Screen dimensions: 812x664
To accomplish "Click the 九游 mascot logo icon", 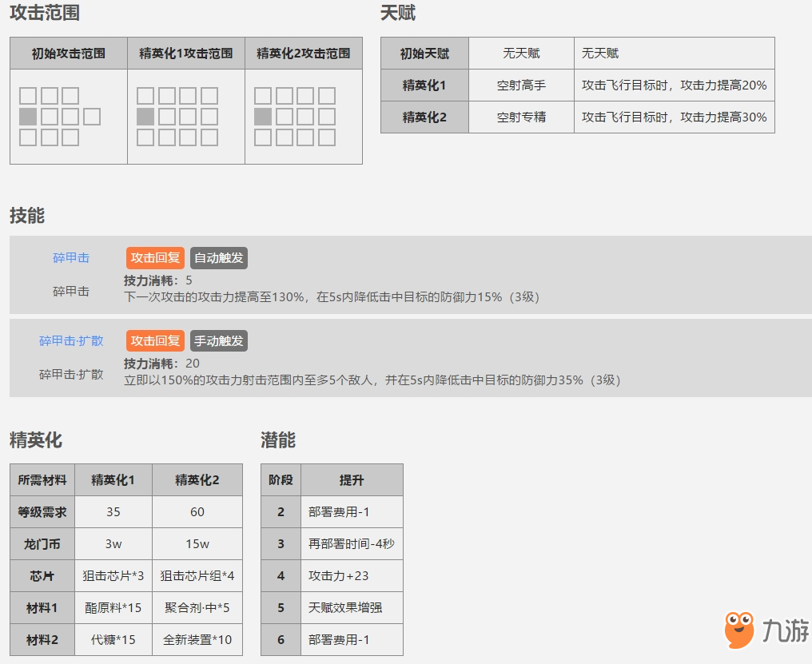I will click(x=739, y=630).
